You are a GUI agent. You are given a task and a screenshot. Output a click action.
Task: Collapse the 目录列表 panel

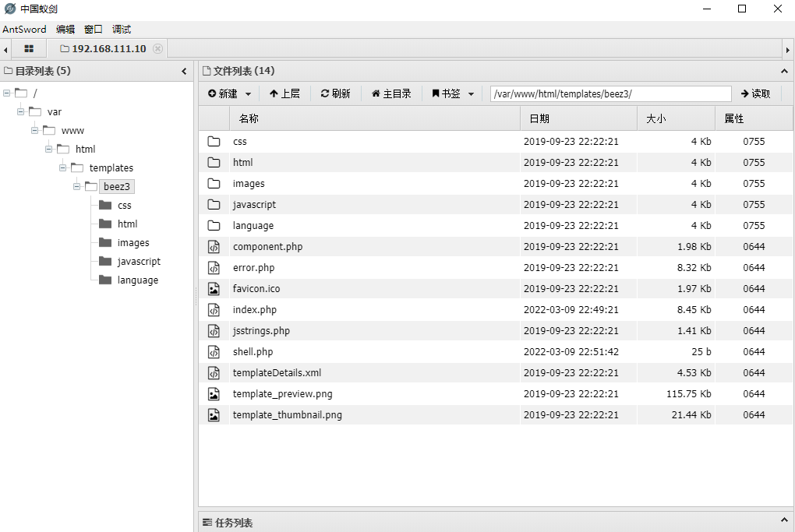click(184, 72)
